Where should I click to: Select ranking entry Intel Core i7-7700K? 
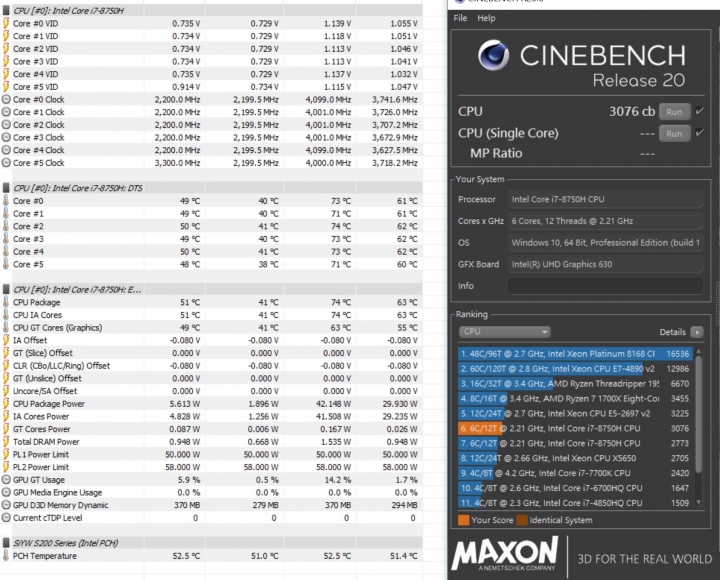pyautogui.click(x=575, y=473)
